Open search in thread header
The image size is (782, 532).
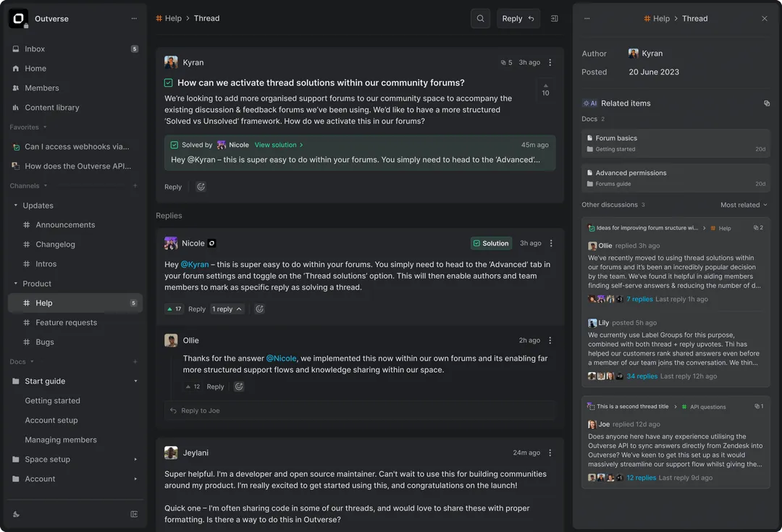[480, 18]
